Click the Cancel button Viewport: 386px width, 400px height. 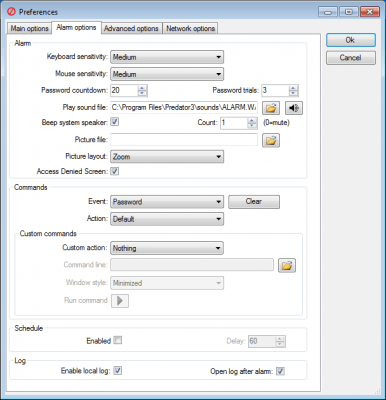pyautogui.click(x=351, y=58)
